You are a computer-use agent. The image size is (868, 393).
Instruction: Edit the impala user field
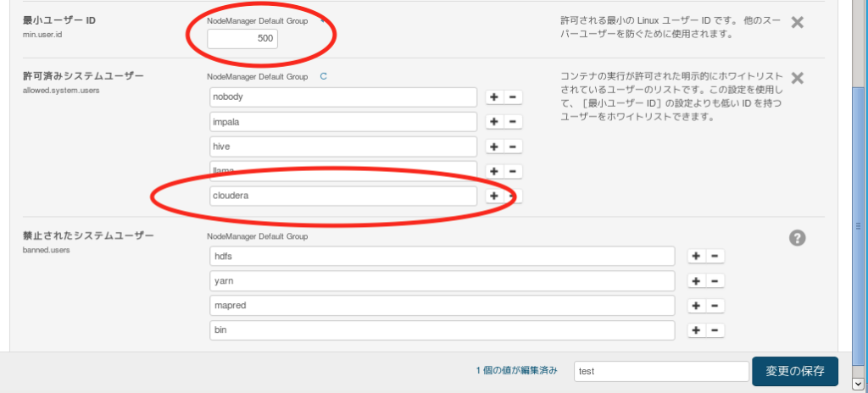tap(343, 122)
